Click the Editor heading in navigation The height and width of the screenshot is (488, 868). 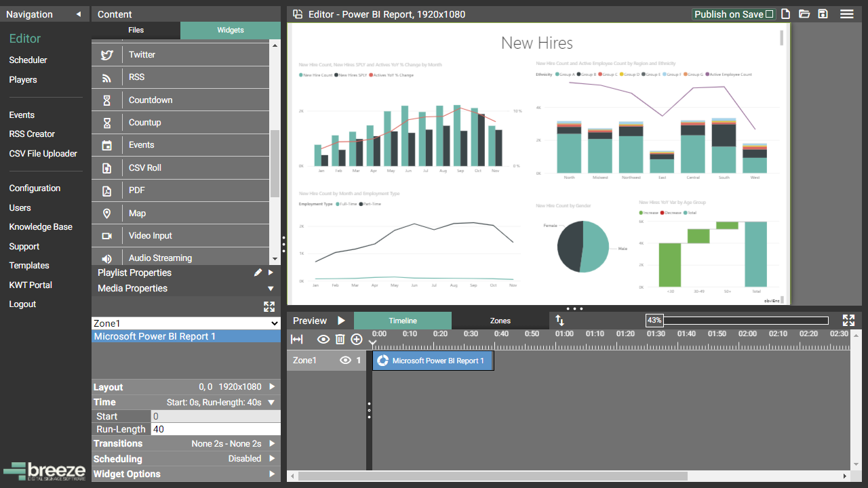coord(25,39)
